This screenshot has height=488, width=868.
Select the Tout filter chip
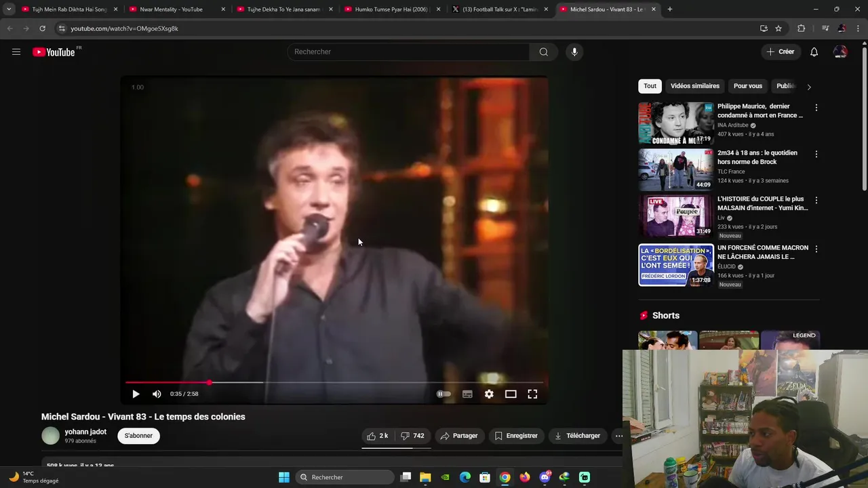coord(650,86)
